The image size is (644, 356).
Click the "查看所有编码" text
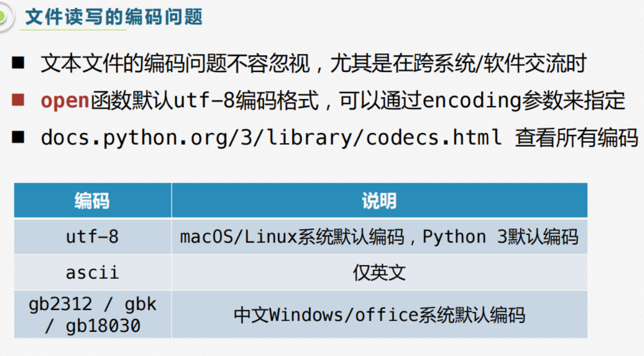coord(576,137)
